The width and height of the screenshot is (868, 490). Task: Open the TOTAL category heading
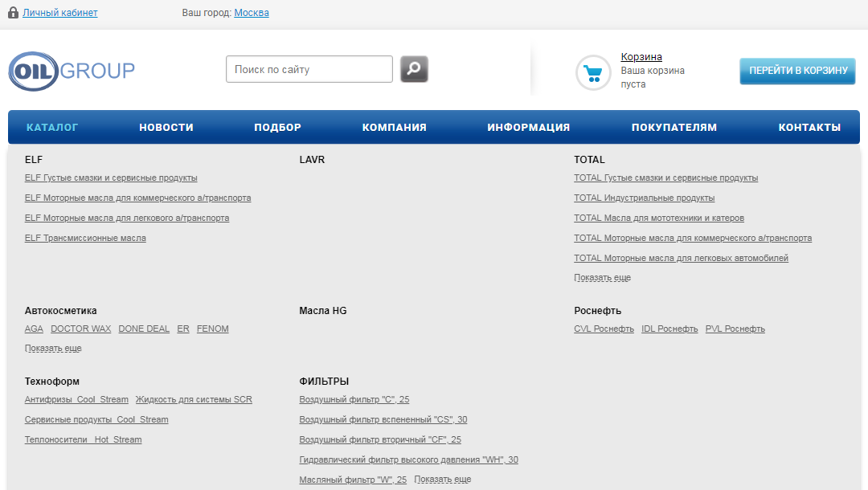(x=590, y=159)
